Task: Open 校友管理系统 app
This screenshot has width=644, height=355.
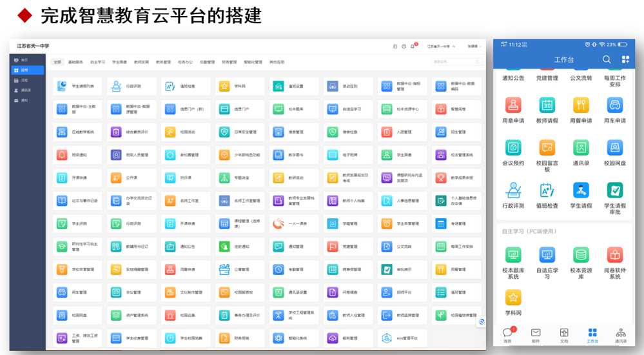Action: coord(456,155)
